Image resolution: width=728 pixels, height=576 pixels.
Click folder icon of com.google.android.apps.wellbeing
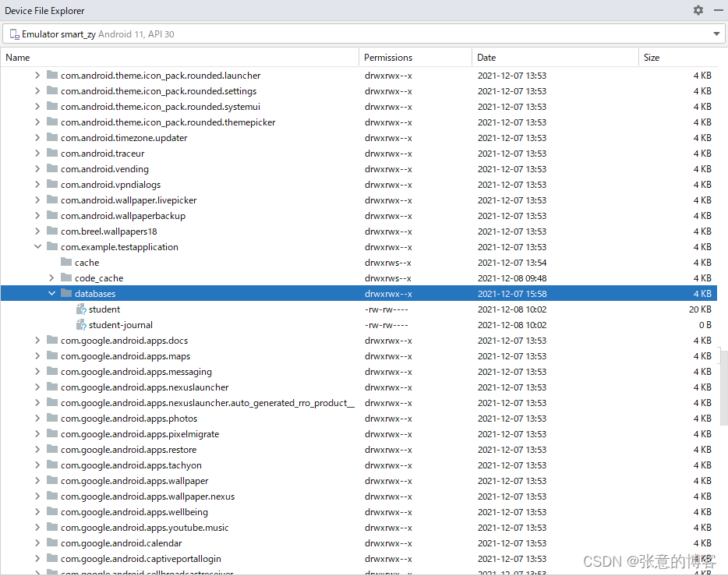pyautogui.click(x=52, y=511)
